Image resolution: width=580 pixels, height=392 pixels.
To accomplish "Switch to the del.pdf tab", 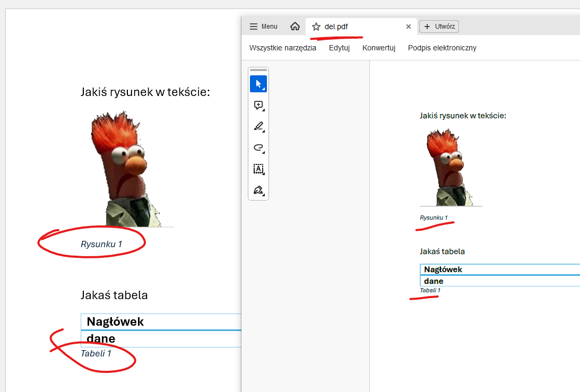I will pyautogui.click(x=361, y=27).
